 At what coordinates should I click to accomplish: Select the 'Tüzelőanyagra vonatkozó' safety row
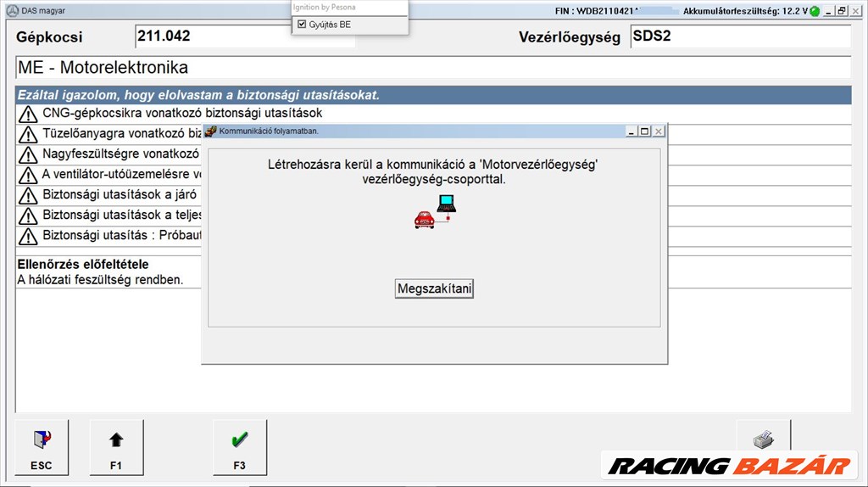[109, 134]
